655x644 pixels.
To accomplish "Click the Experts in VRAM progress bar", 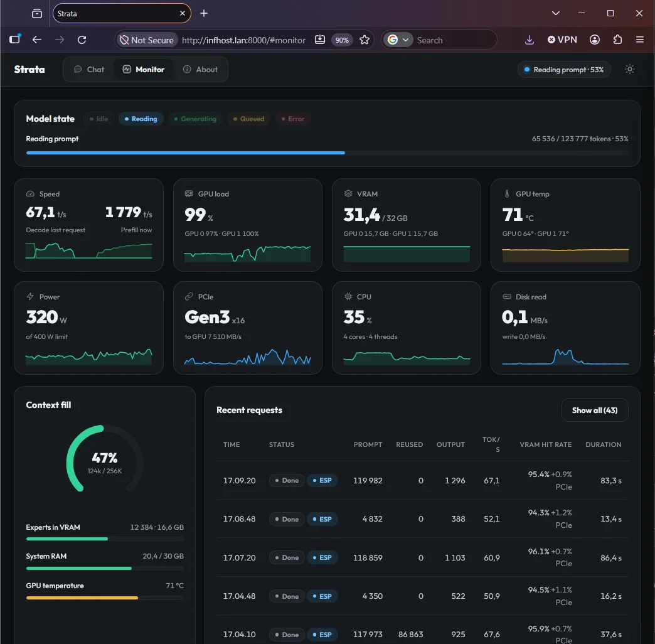I will click(x=105, y=539).
